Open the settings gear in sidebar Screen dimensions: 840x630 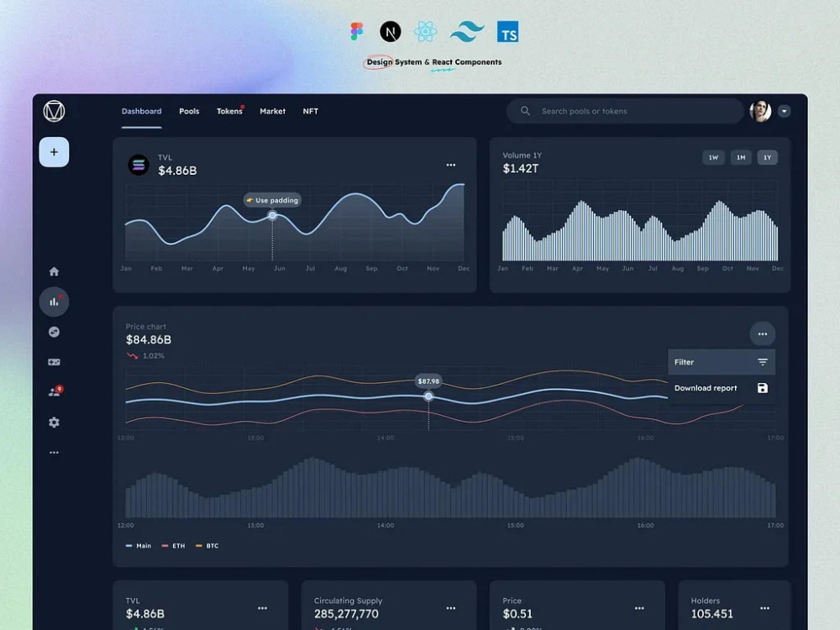point(54,423)
